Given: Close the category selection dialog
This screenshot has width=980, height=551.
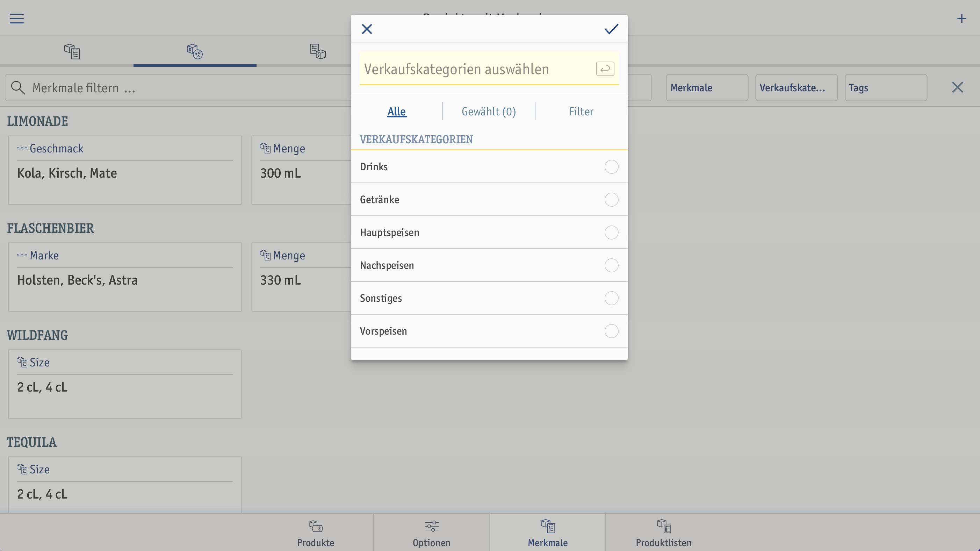Looking at the screenshot, I should pyautogui.click(x=367, y=29).
